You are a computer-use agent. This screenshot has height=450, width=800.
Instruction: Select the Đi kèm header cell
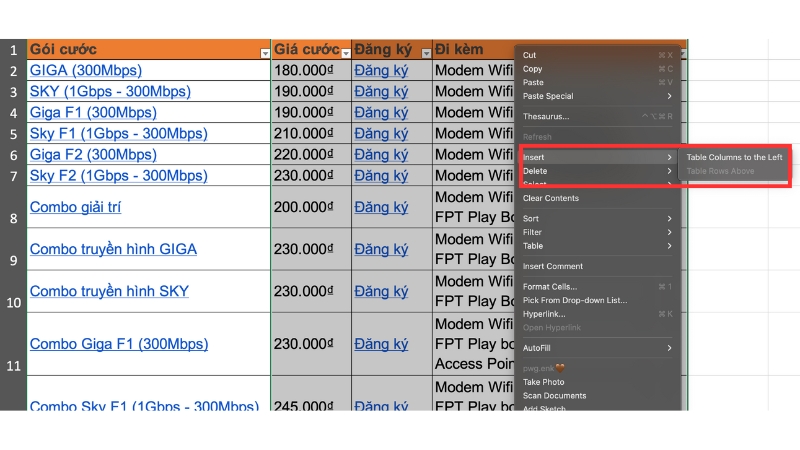click(473, 49)
